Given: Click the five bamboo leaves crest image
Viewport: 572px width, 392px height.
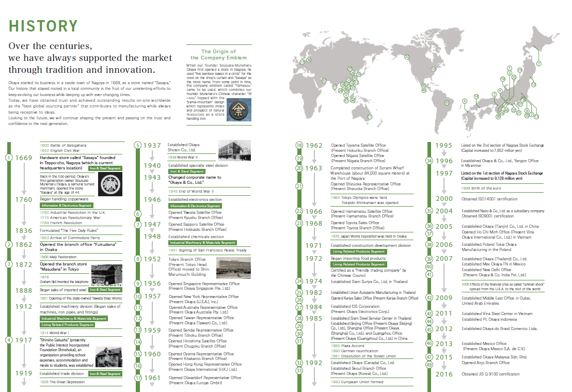Looking at the screenshot, I should (110, 184).
